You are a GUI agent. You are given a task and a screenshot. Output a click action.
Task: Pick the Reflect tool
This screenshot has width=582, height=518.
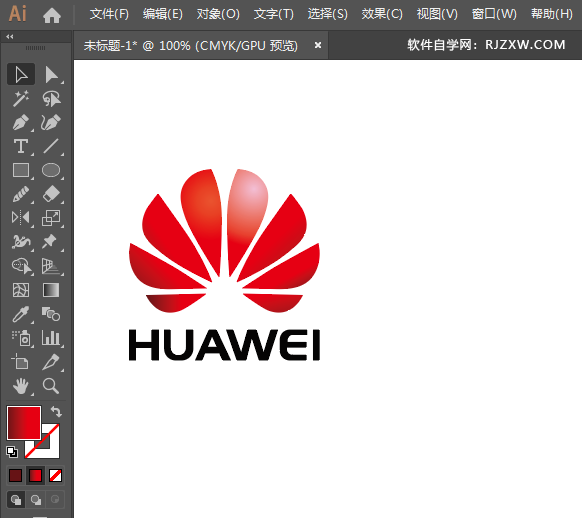point(21,218)
